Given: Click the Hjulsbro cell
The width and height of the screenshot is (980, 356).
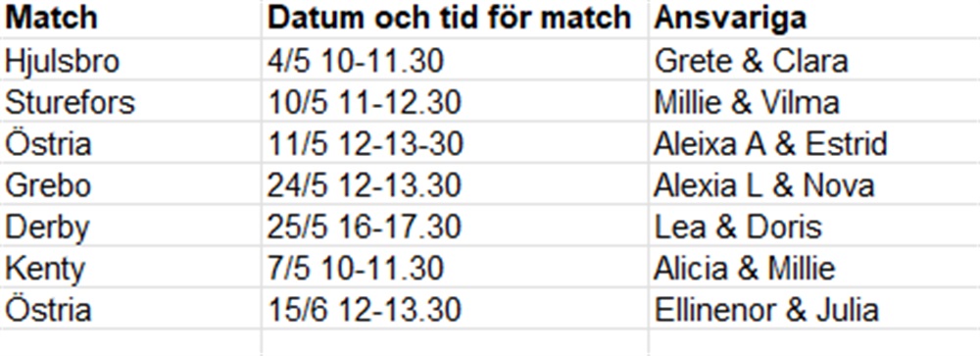Looking at the screenshot, I should point(130,60).
